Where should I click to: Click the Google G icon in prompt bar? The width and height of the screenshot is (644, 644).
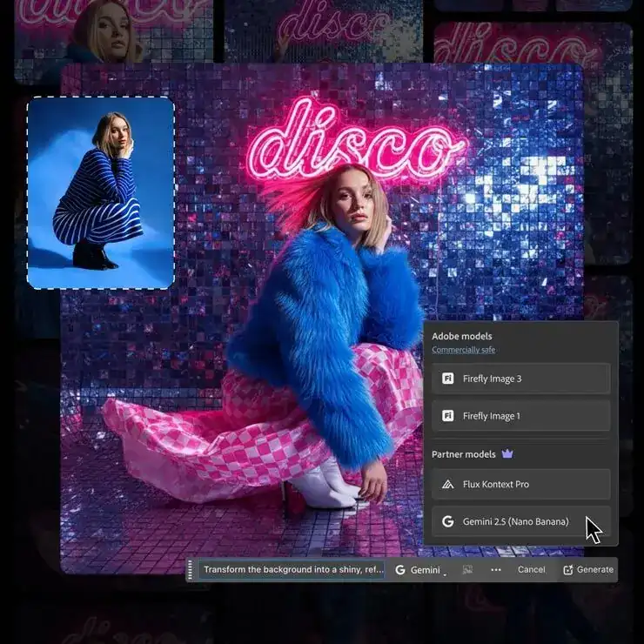coord(400,570)
